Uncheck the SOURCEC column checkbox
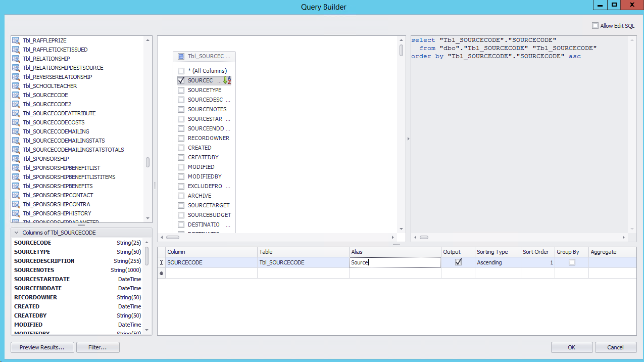Screen dimensions: 644x362 181,80
